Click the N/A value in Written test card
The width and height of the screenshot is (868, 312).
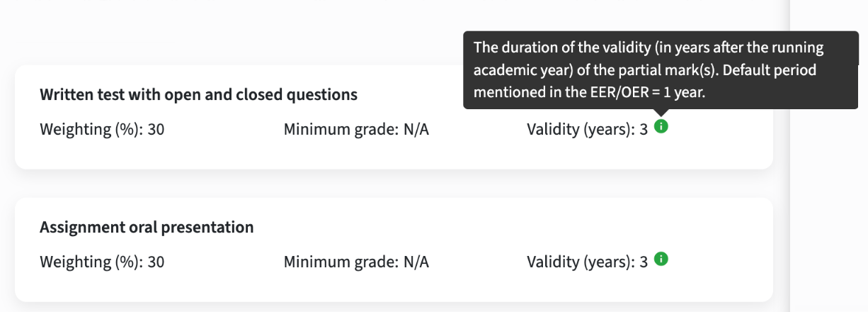[416, 130]
